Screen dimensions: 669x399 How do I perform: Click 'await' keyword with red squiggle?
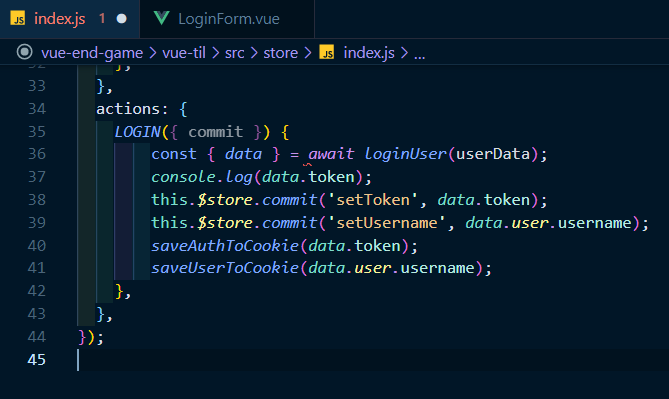tap(331, 154)
